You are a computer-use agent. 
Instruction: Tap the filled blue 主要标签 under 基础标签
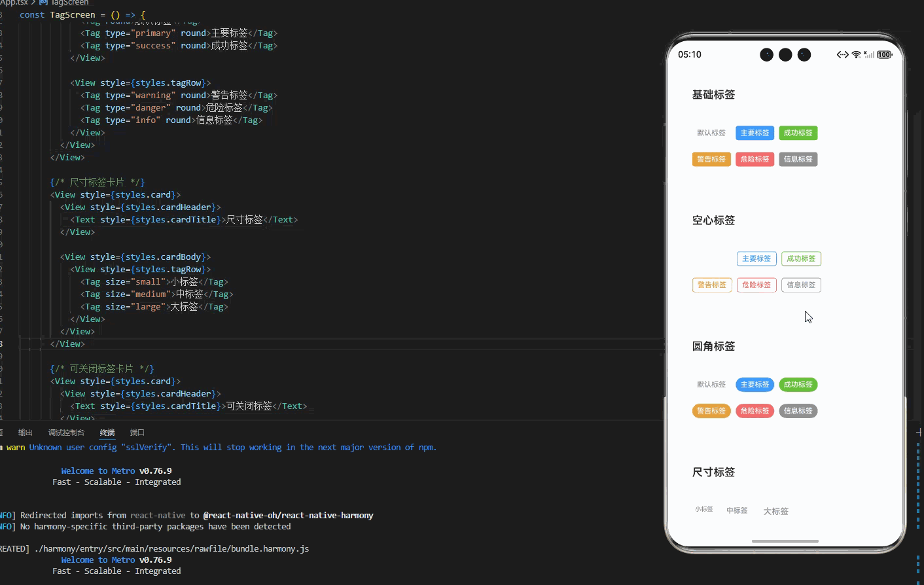tap(755, 133)
